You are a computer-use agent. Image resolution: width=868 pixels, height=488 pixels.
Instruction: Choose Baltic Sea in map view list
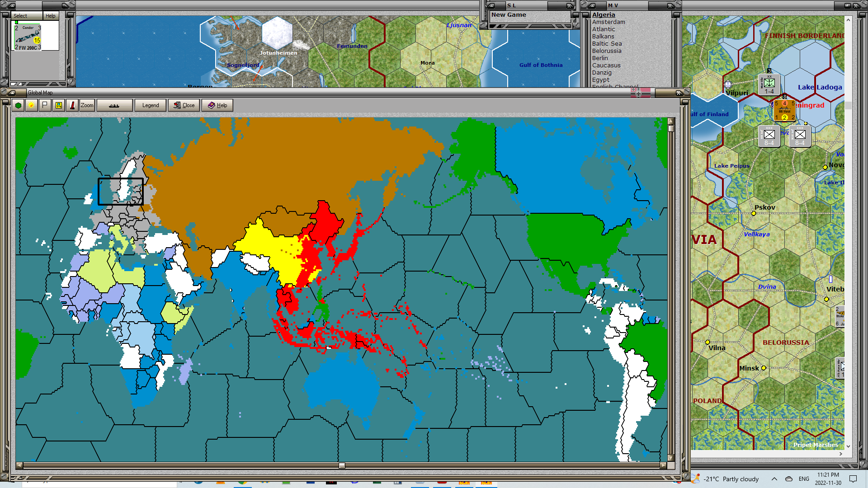click(607, 44)
